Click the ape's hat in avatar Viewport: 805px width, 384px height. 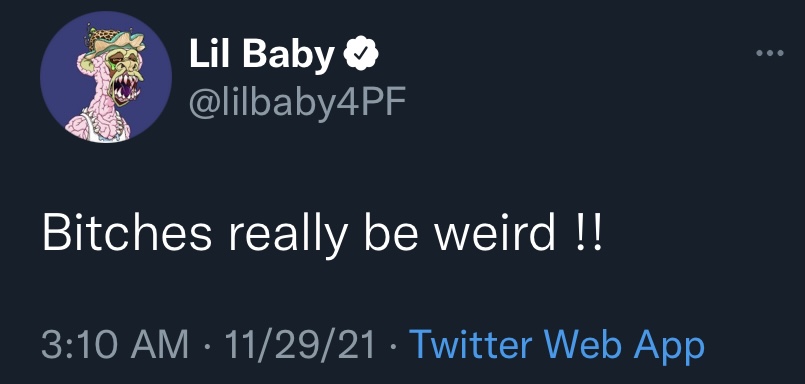[114, 43]
